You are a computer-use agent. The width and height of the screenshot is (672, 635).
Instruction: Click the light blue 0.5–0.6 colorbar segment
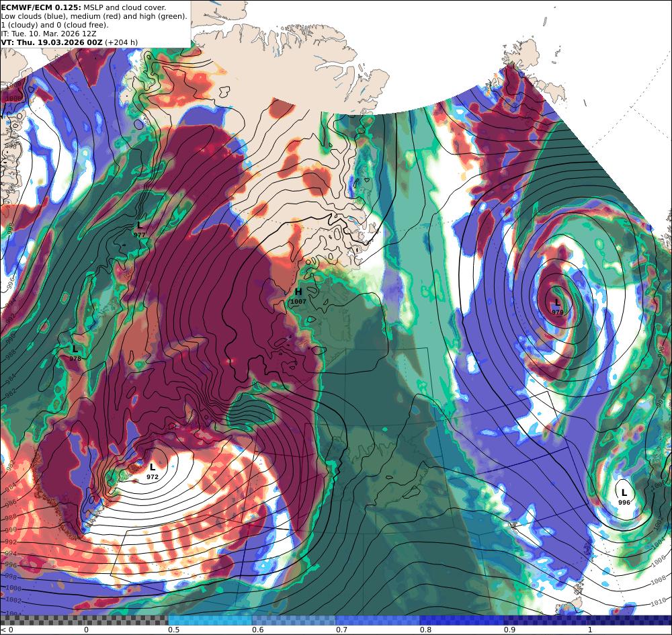210,620
